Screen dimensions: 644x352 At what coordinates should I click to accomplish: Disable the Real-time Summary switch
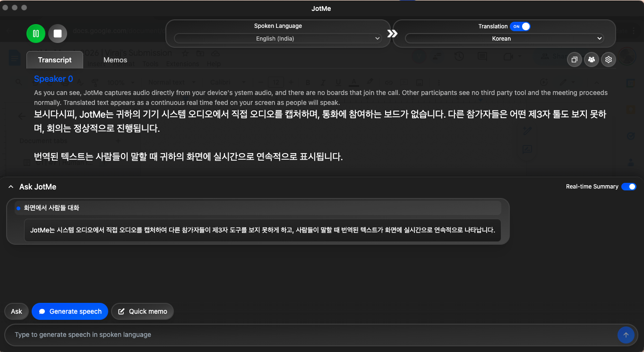[629, 187]
